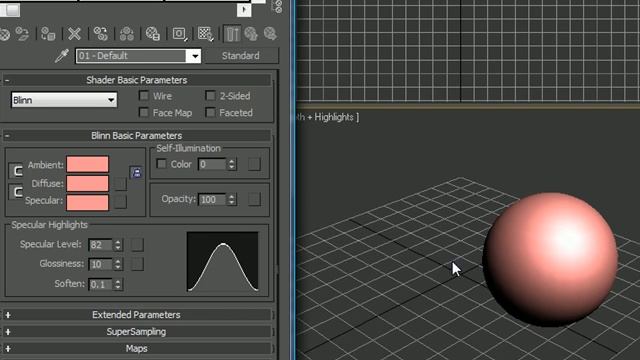Toggle the Show End Result icon
The height and width of the screenshot is (360, 640).
pyautogui.click(x=232, y=34)
